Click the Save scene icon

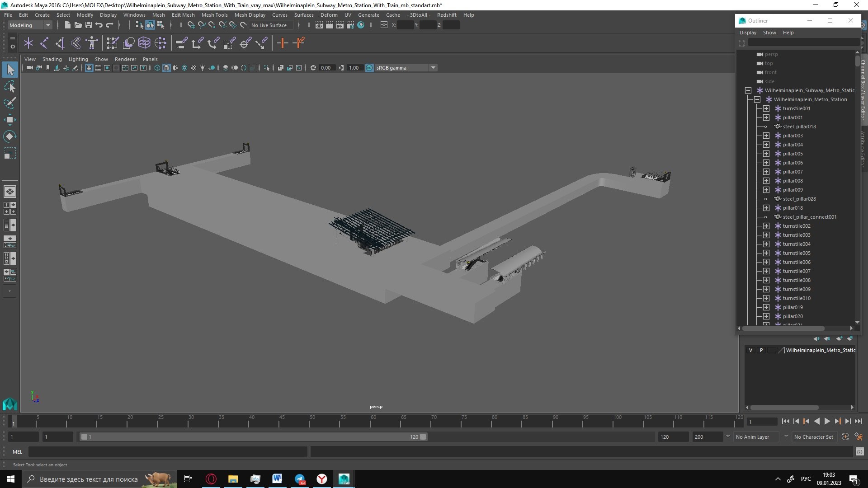(89, 25)
